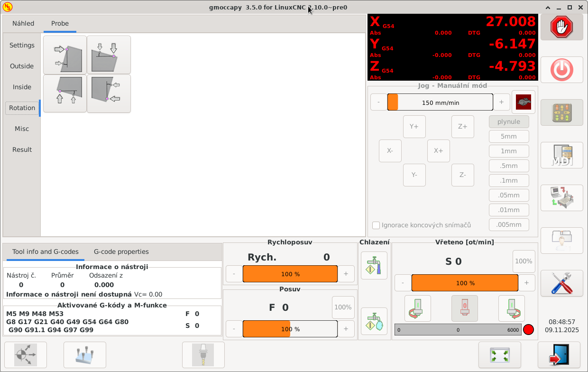Choose plynule continuous jog mode
Viewport: 588px width, 372px height.
point(509,122)
